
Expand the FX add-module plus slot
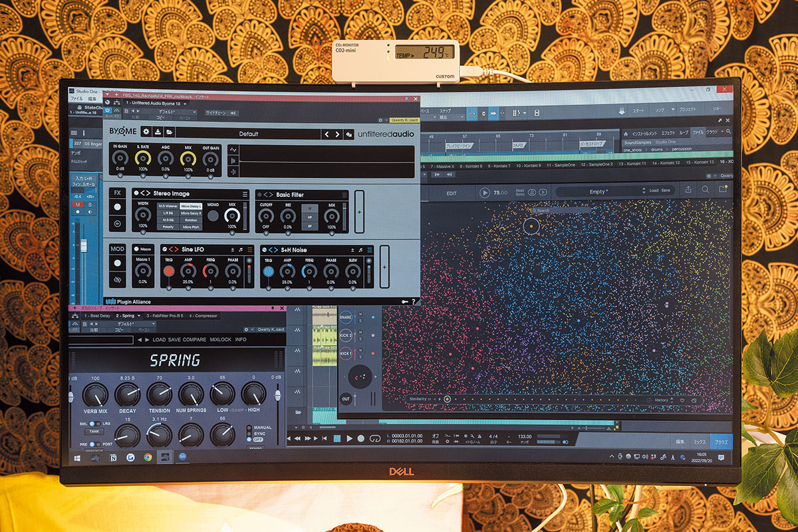(x=360, y=211)
